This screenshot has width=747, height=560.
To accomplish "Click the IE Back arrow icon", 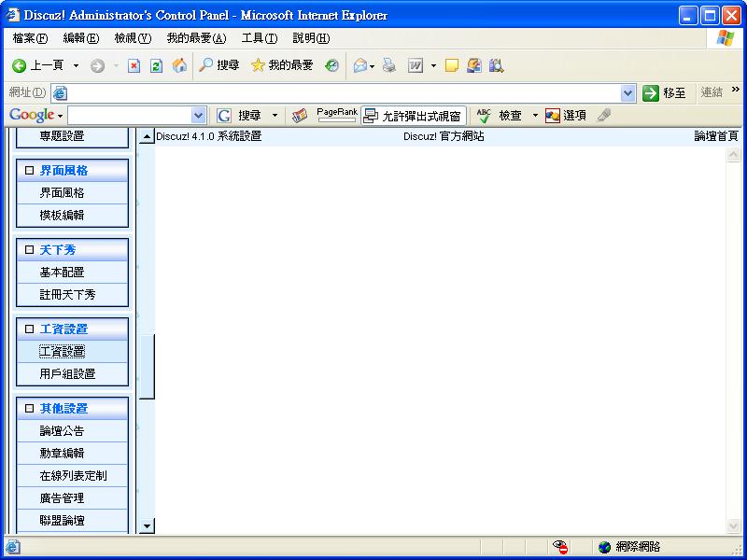I will (x=19, y=65).
